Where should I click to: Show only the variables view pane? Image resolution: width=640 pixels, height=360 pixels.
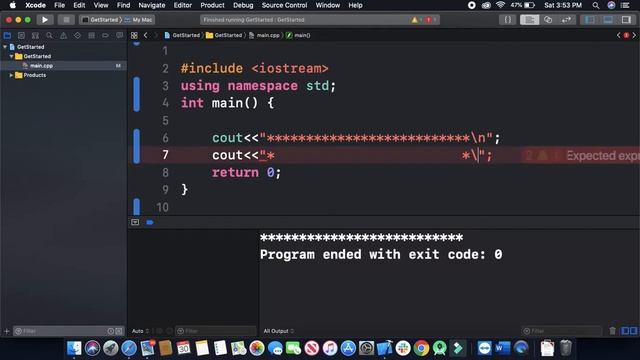(x=624, y=331)
